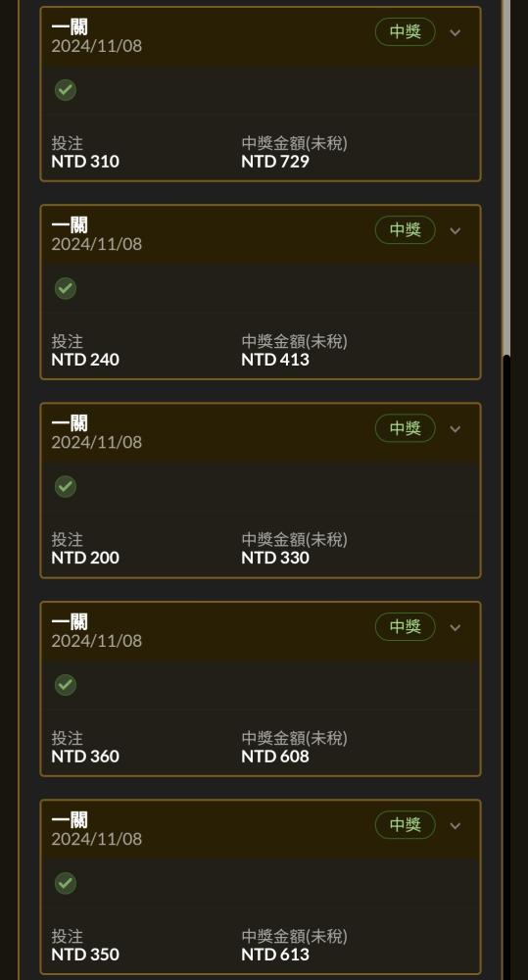Screen dimensions: 528x980
Task: Click green checkmark in NTD 350 bet card
Action: tap(66, 884)
